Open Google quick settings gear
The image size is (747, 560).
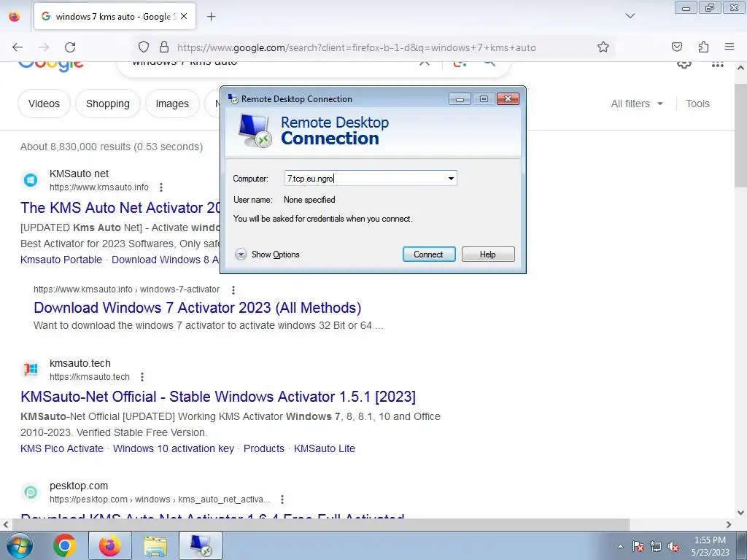pyautogui.click(x=684, y=64)
